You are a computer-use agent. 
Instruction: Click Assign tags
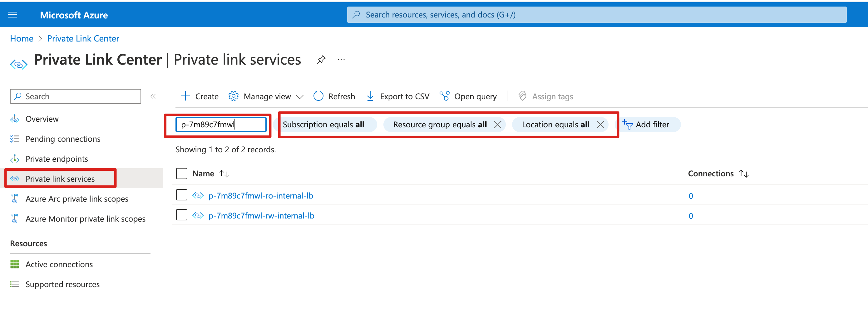[x=553, y=96]
